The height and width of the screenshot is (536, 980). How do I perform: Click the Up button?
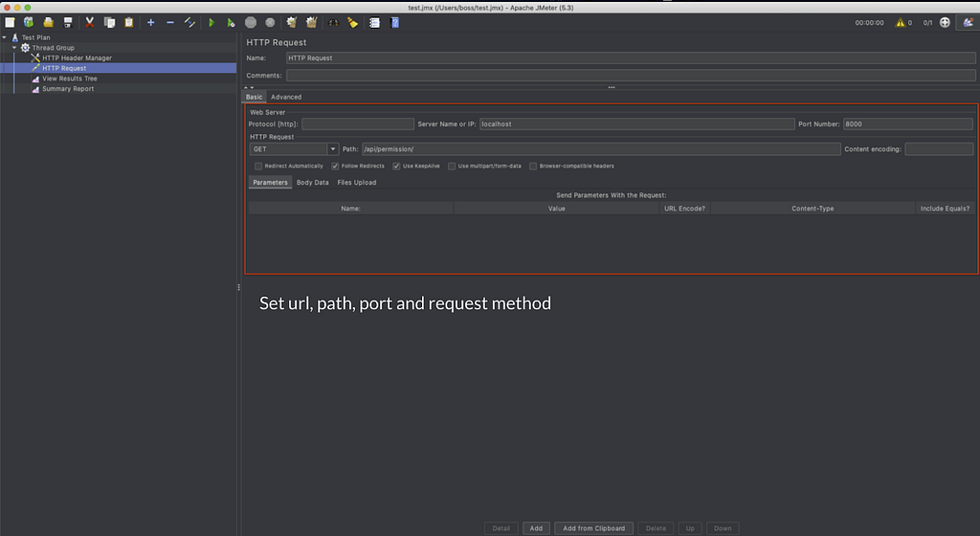click(690, 528)
